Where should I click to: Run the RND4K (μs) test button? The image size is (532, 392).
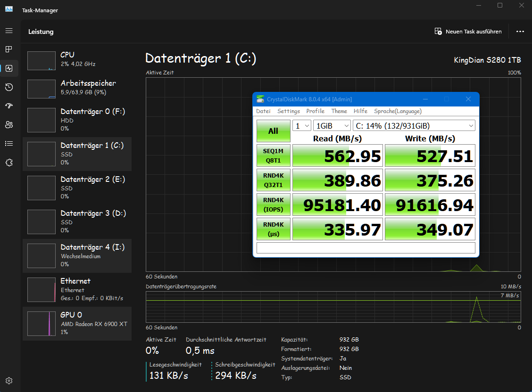[274, 229]
